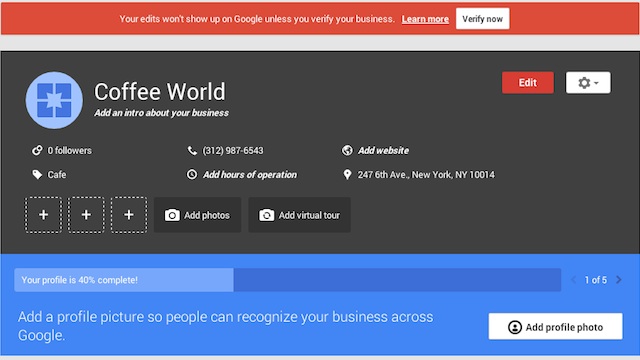Open the Learn more link
The image size is (640, 360).
[x=425, y=19]
